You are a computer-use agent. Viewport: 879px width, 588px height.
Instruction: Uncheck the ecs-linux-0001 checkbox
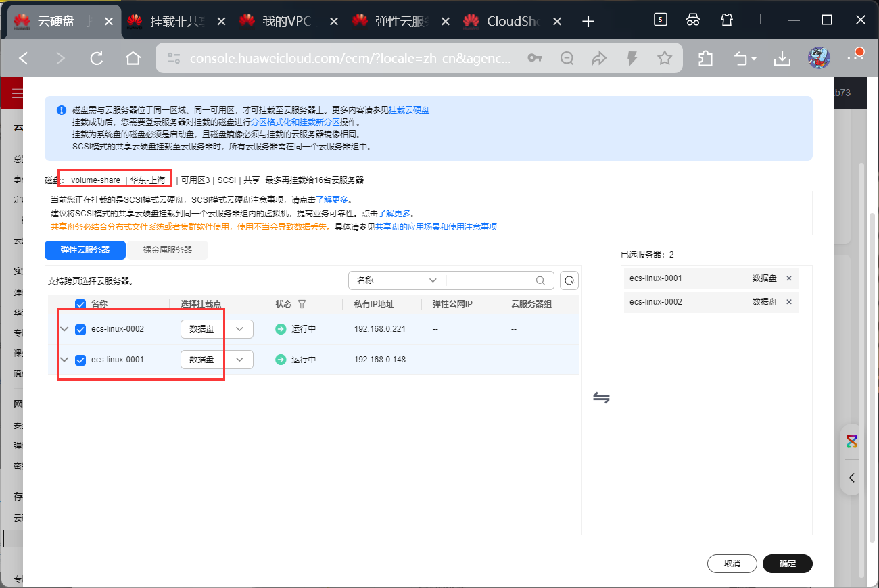[80, 360]
